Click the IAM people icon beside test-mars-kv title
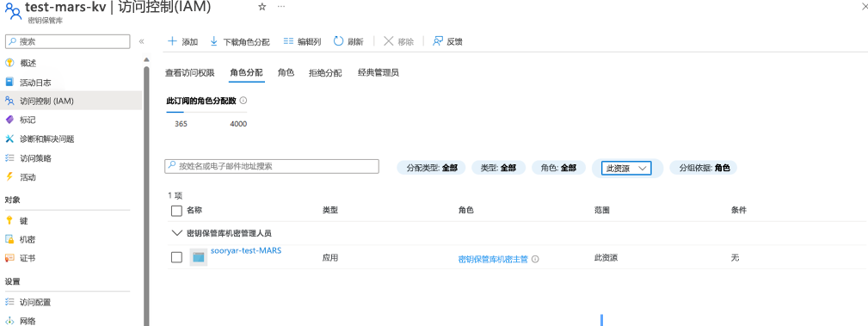Screen dimensions: 868x326 pos(13,10)
